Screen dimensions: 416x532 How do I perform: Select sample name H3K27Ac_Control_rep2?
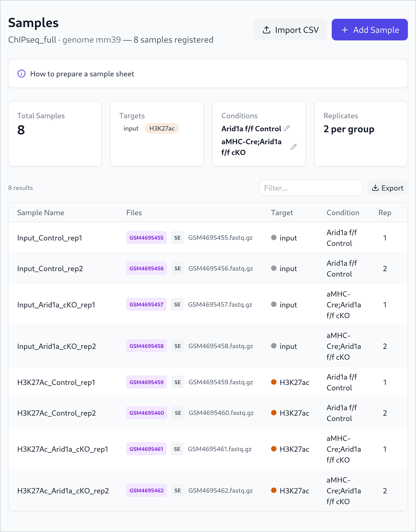tap(56, 413)
